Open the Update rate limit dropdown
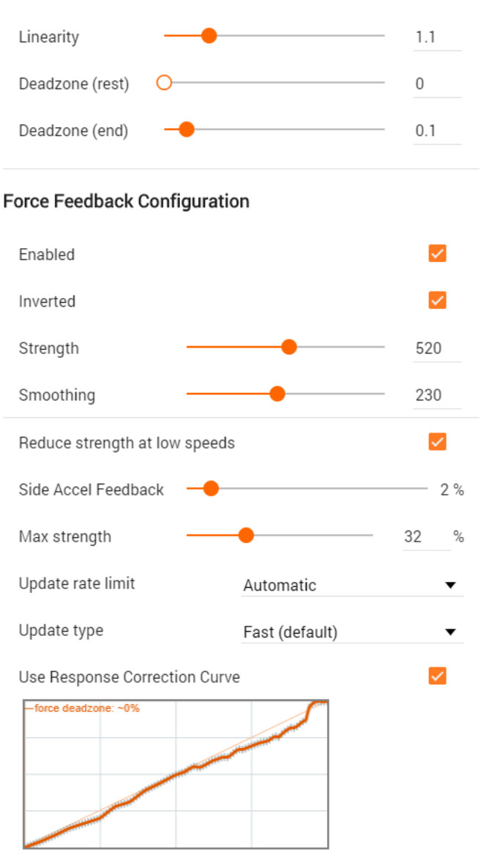This screenshot has width=489, height=868. tap(352, 585)
